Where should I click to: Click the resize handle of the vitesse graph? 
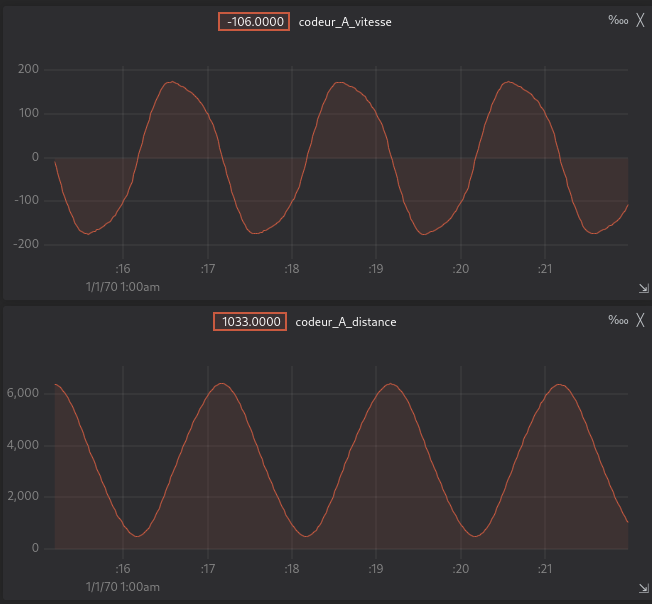click(x=643, y=288)
